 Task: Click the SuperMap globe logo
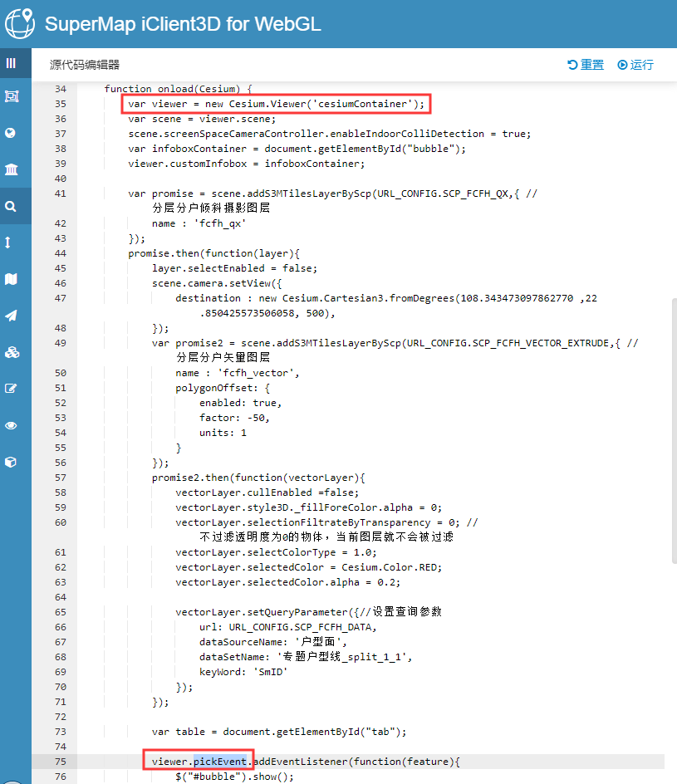(20, 23)
